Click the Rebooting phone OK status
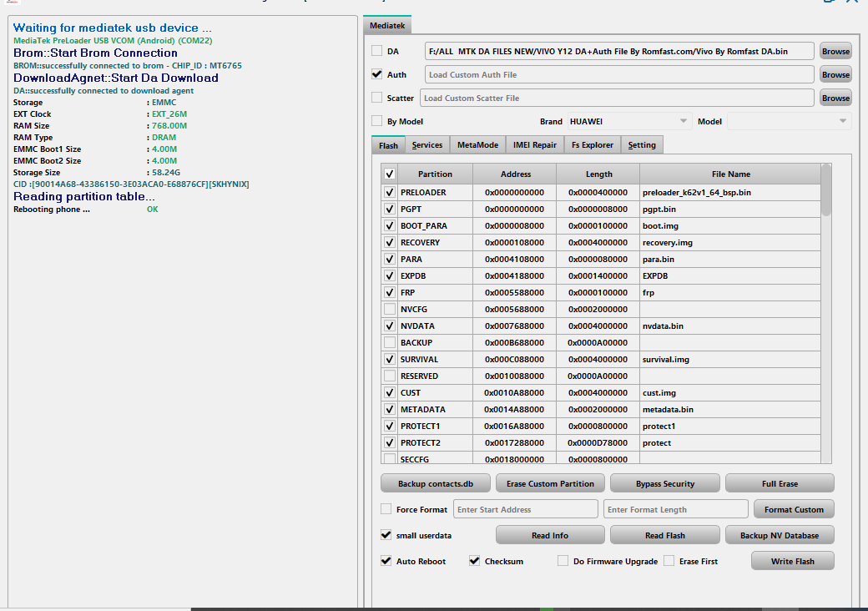This screenshot has height=611, width=868. 152,210
